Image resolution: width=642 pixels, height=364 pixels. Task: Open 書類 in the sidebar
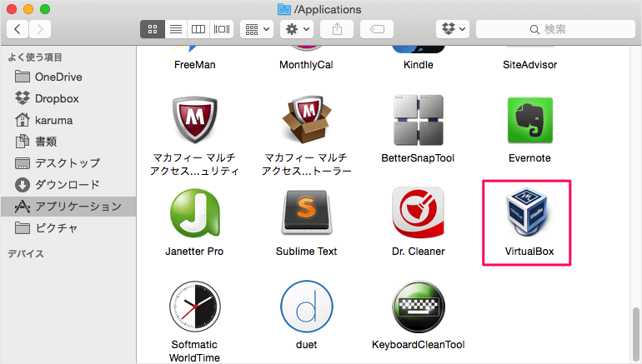tap(68, 142)
